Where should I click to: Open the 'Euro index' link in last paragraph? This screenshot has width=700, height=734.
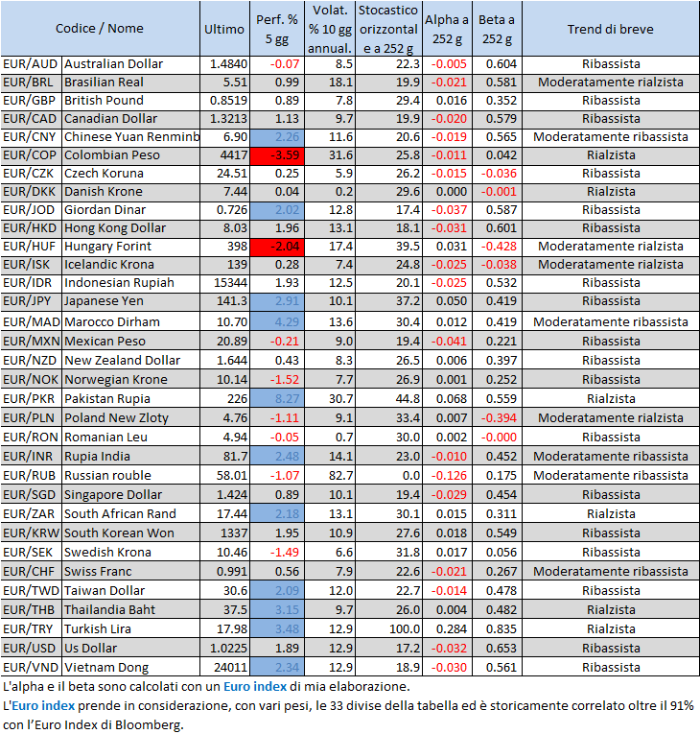[43, 706]
